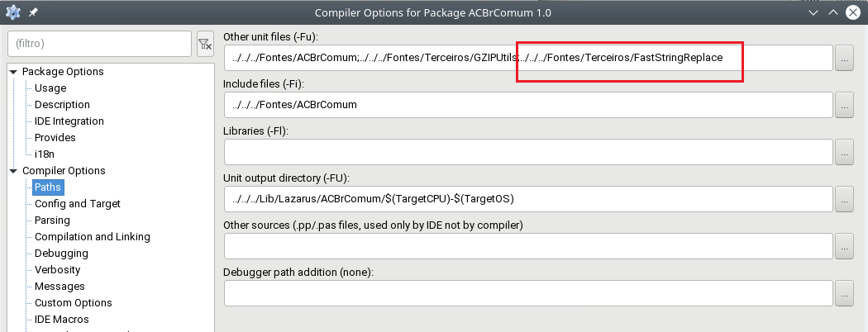
Task: Go to Compilation and Linking settings
Action: [93, 237]
